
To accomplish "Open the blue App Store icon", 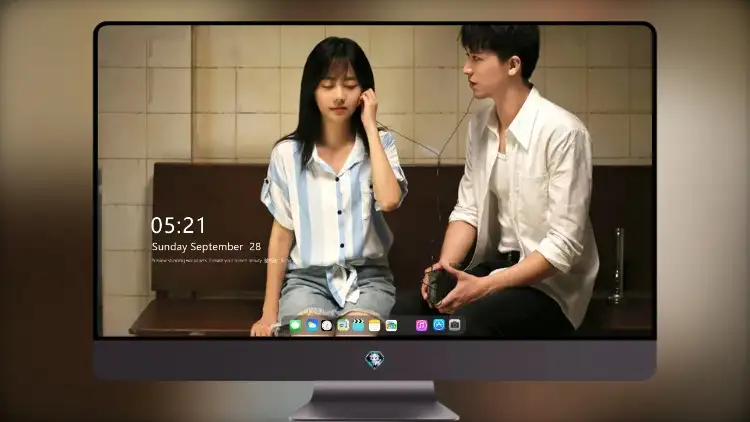I will tap(439, 325).
